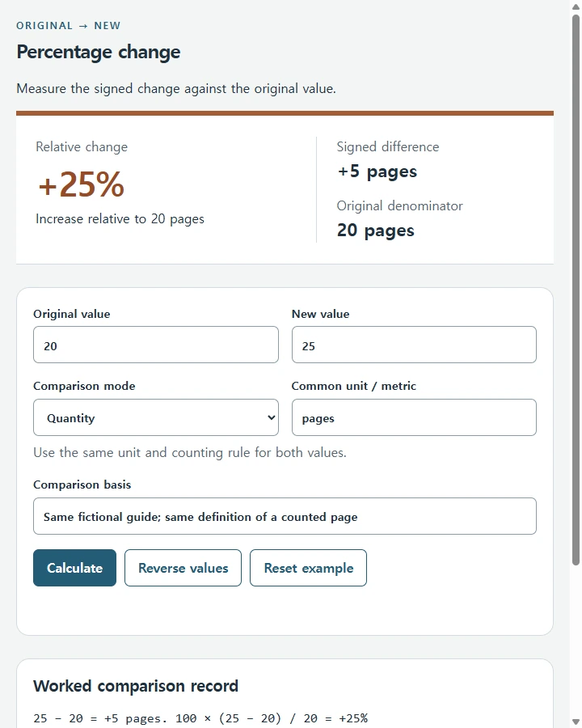The height and width of the screenshot is (728, 582).
Task: Click the Percentage change heading
Action: (99, 52)
